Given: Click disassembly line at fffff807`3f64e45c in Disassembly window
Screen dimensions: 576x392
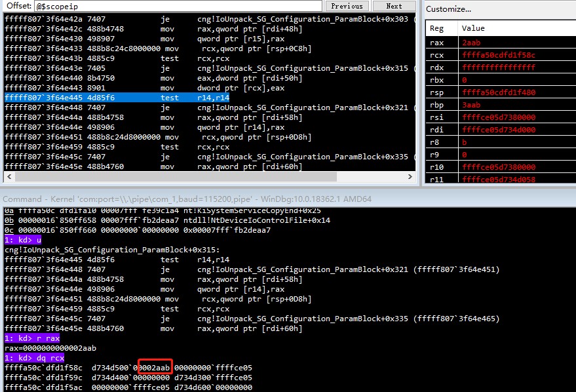Looking at the screenshot, I should pyautogui.click(x=210, y=157).
